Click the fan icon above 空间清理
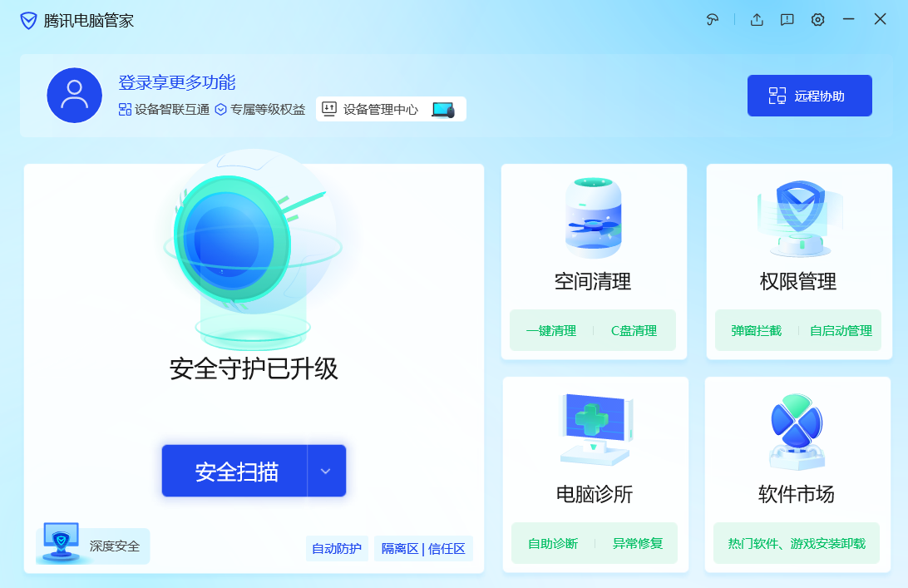The height and width of the screenshot is (588, 908). (x=594, y=216)
